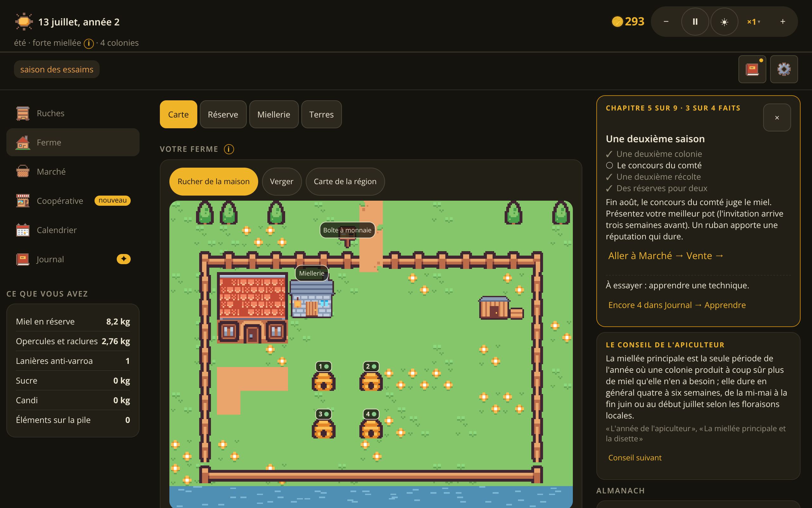Open Coopérative in the sidebar
This screenshot has height=508, width=812.
pyautogui.click(x=73, y=201)
